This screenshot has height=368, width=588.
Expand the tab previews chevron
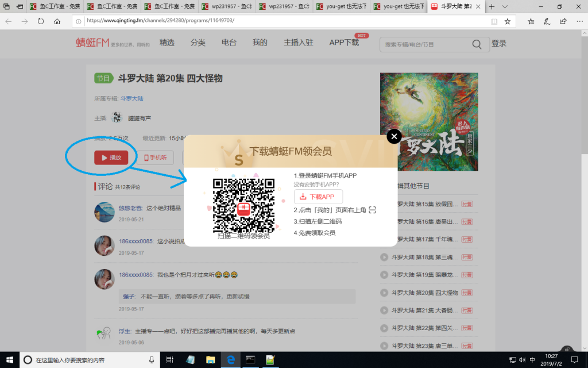505,6
